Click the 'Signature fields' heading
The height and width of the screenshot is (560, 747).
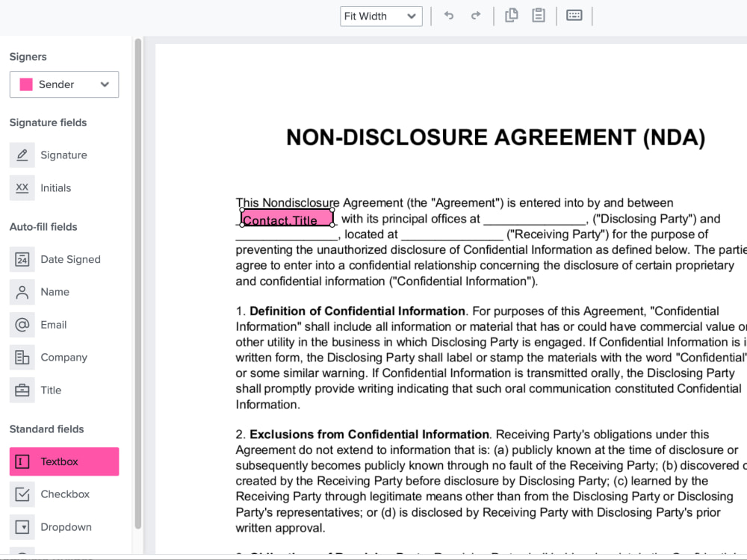[x=48, y=123]
